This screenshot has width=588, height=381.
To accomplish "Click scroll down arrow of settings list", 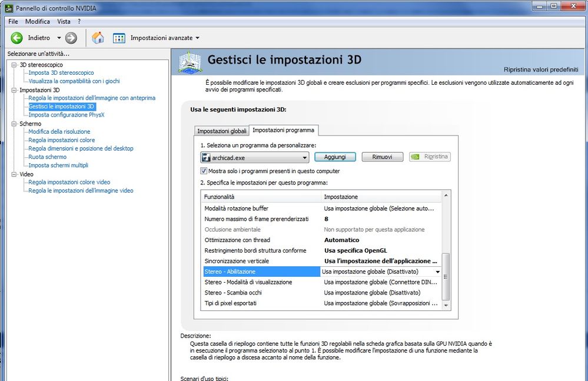I will coord(446,306).
